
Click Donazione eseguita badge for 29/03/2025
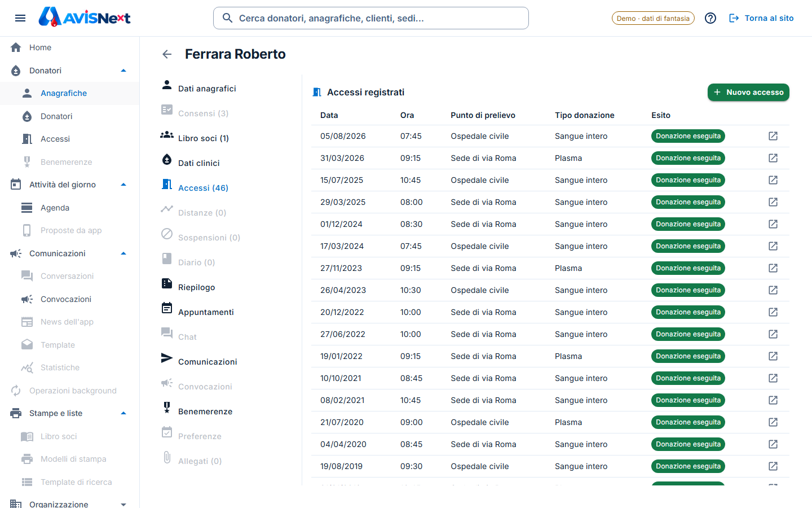point(688,202)
